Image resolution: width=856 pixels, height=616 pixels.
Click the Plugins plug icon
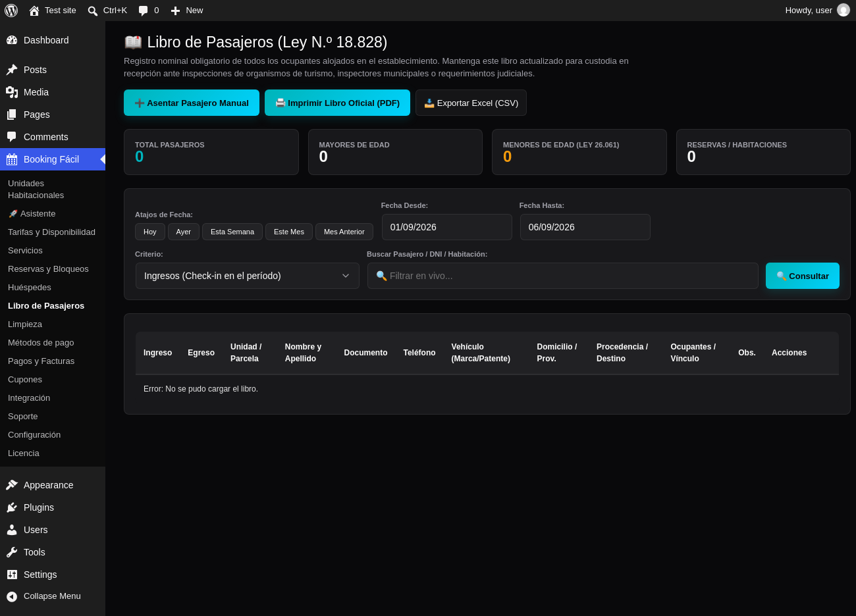pyautogui.click(x=12, y=507)
